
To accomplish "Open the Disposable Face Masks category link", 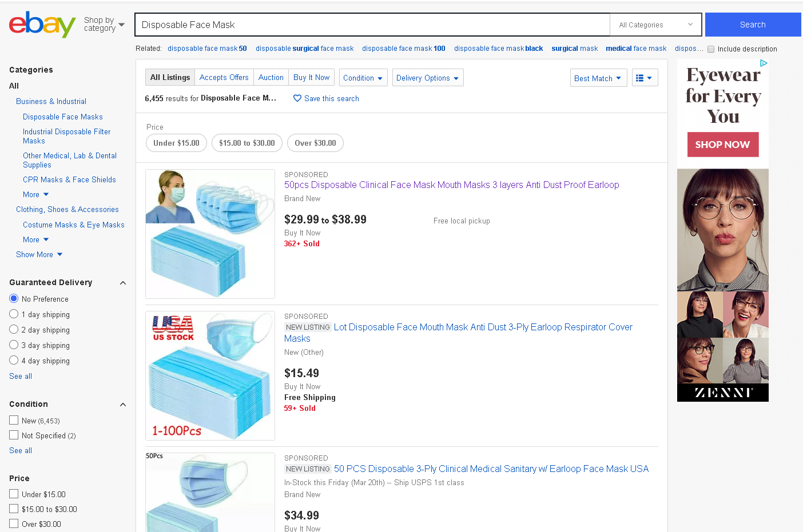I will pos(63,117).
